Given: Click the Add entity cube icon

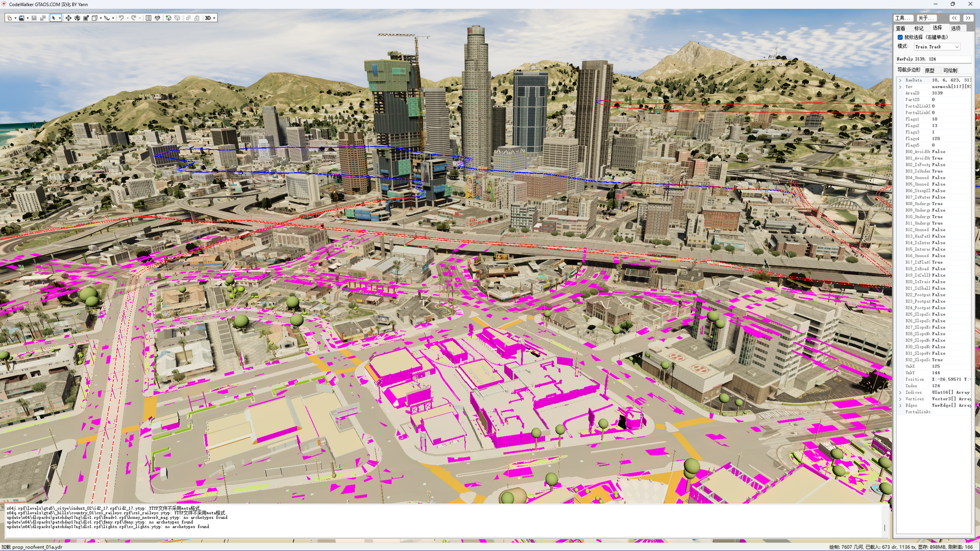Looking at the screenshot, I should point(168,18).
